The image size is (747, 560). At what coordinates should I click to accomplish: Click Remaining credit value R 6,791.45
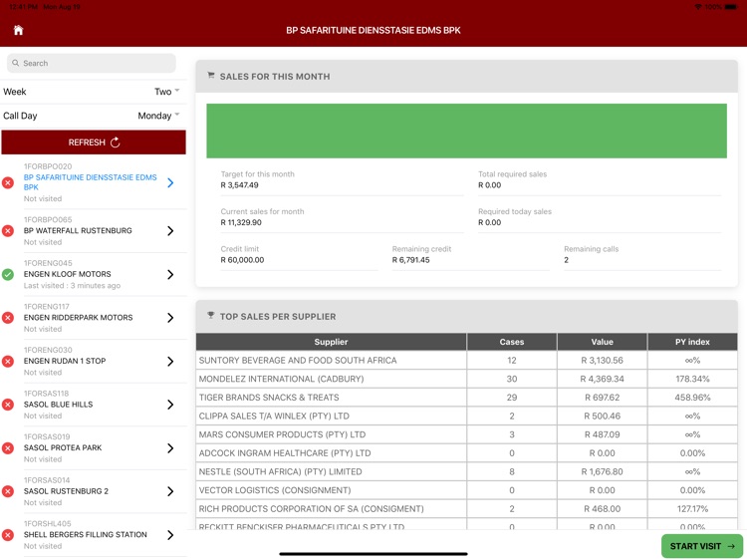coord(410,260)
